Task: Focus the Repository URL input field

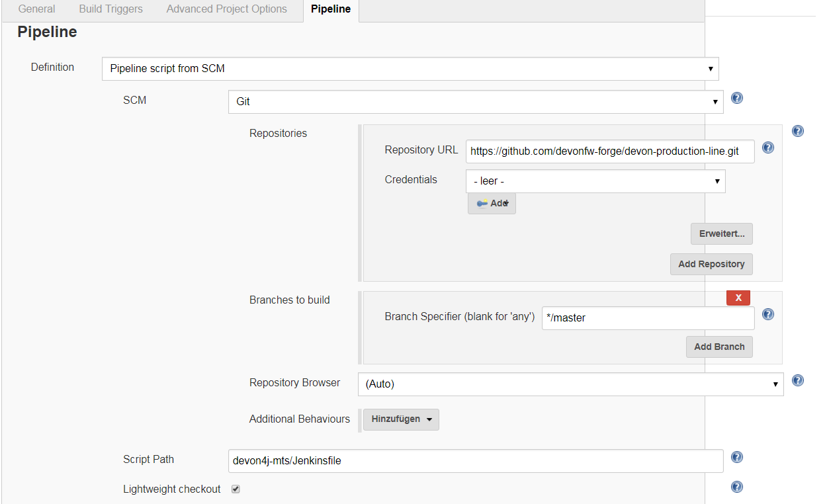Action: tap(610, 151)
